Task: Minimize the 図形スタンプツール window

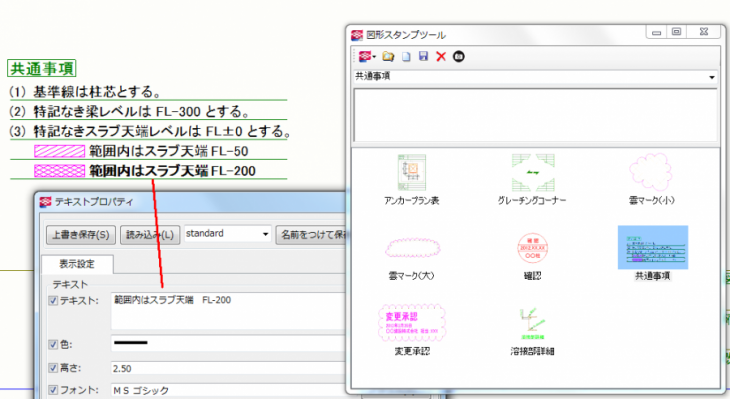Action: coord(656,32)
